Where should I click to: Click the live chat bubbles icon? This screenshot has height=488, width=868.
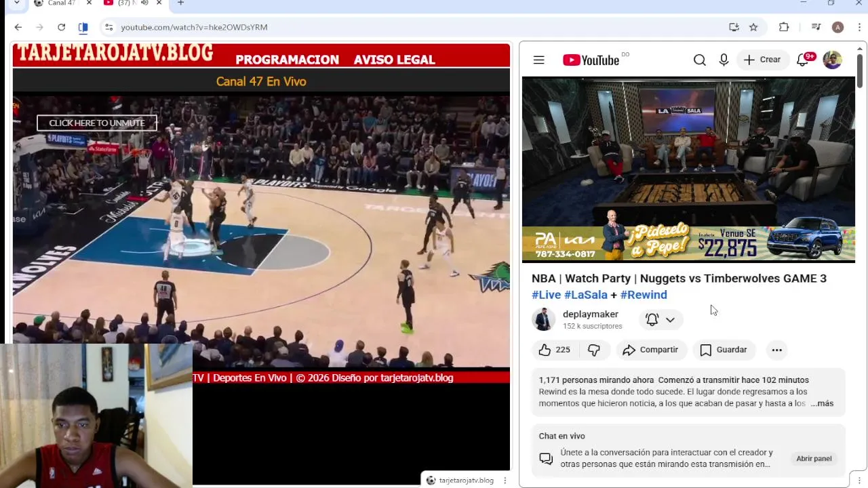click(x=546, y=459)
